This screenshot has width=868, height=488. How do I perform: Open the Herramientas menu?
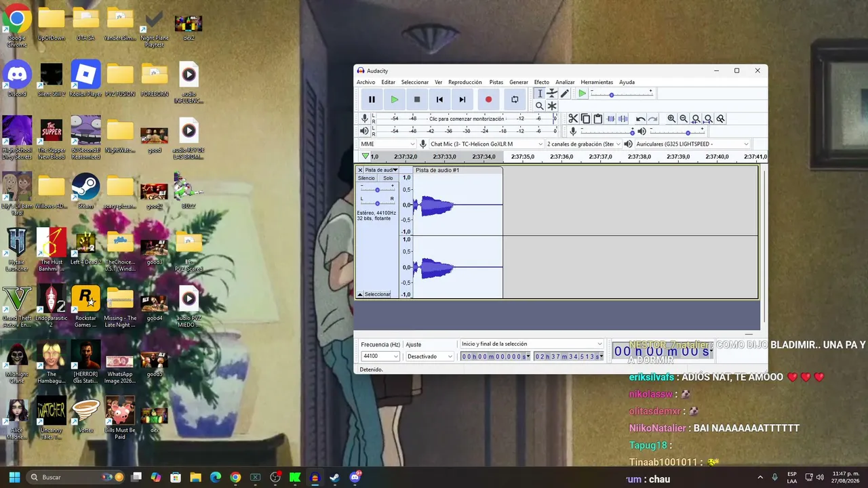point(597,82)
